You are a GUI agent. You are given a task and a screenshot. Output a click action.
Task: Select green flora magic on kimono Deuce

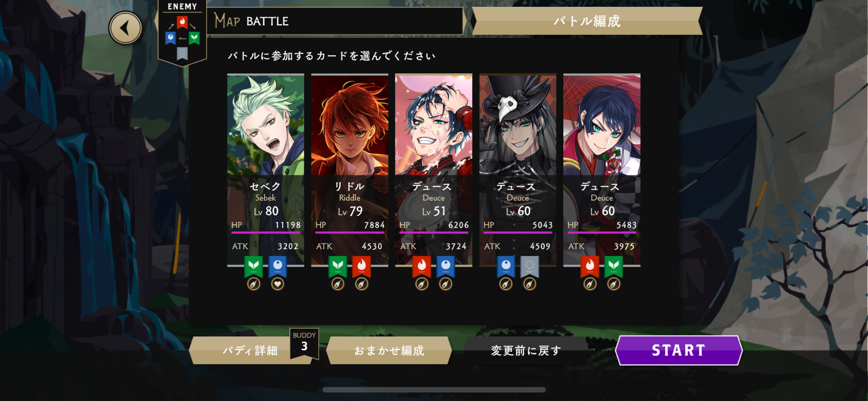(614, 266)
